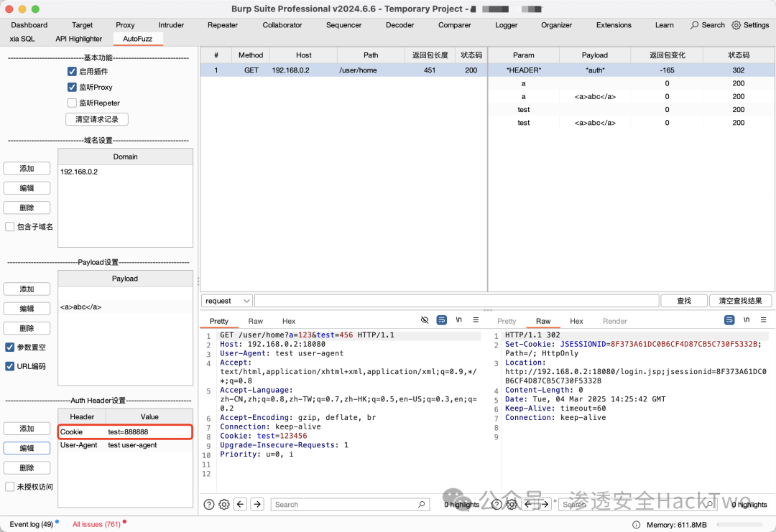Select the <a>abc</a> entry in Payload list
776x532 pixels.
coord(125,307)
